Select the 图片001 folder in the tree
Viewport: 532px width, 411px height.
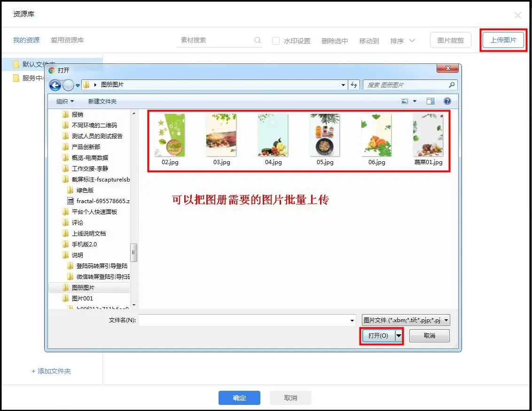pyautogui.click(x=82, y=298)
